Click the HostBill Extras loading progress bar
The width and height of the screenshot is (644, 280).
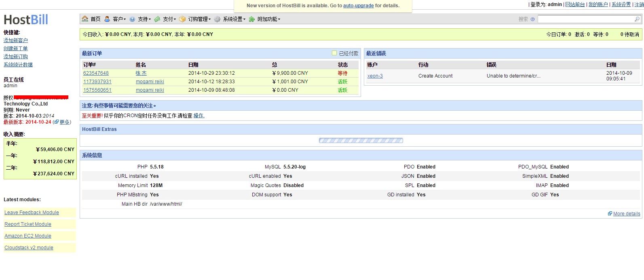pyautogui.click(x=361, y=141)
